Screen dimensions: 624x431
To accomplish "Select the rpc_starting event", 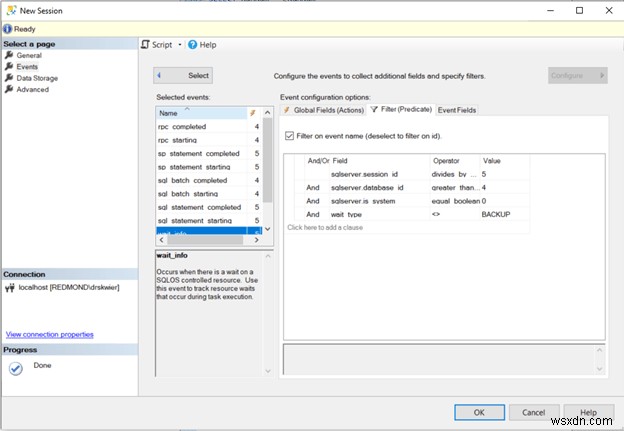I will (x=209, y=140).
